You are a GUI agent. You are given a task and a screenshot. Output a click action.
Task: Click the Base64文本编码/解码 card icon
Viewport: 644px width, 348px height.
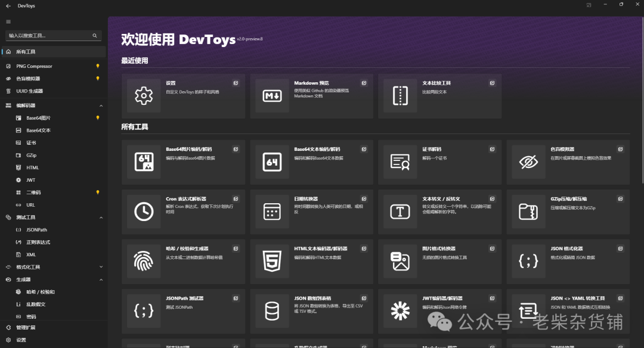(x=272, y=162)
